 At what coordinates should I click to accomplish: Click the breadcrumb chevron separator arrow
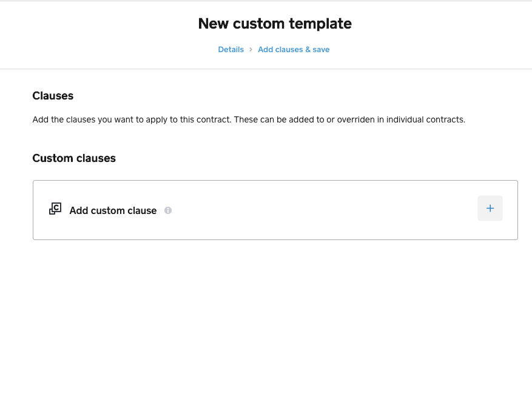coord(251,50)
